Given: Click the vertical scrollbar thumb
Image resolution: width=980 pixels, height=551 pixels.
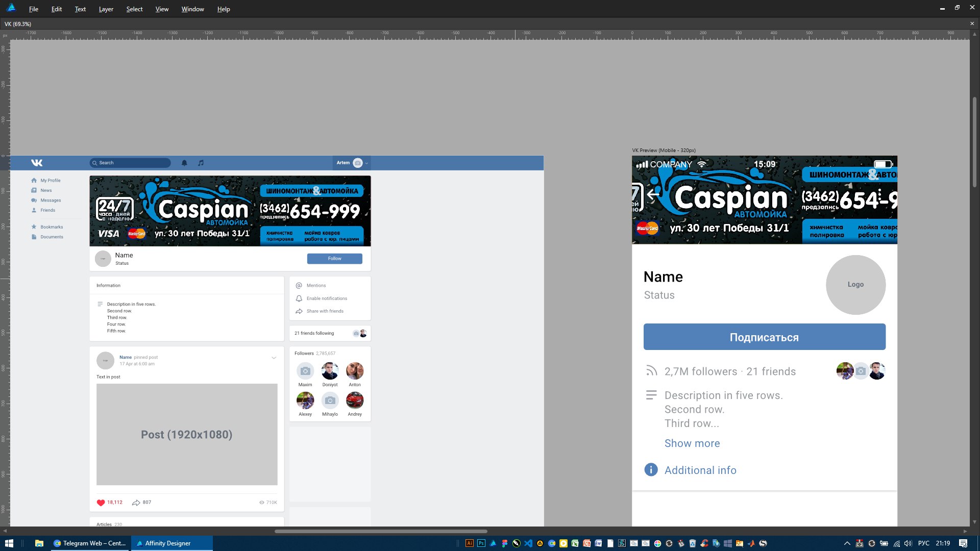Looking at the screenshot, I should [x=974, y=143].
